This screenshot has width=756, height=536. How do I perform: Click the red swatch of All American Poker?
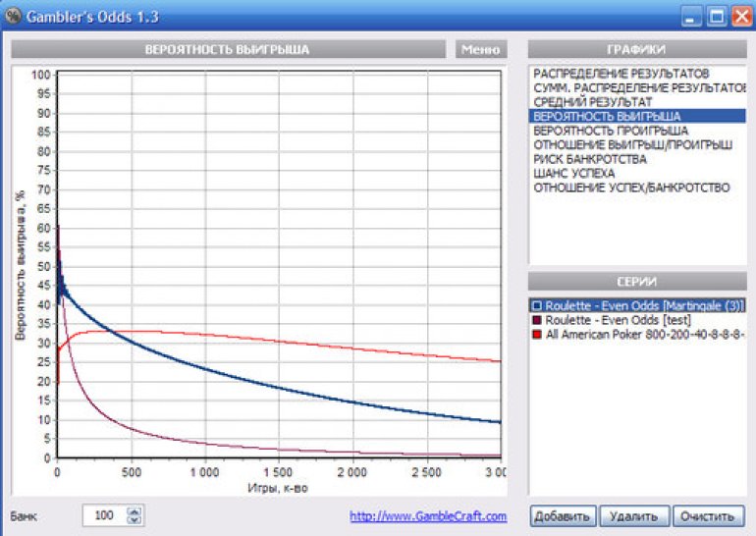pyautogui.click(x=537, y=335)
